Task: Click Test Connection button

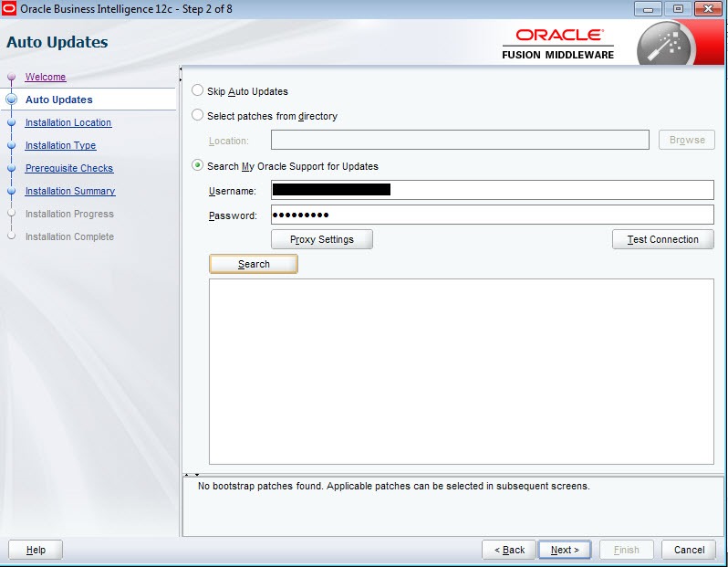Action: tap(662, 239)
